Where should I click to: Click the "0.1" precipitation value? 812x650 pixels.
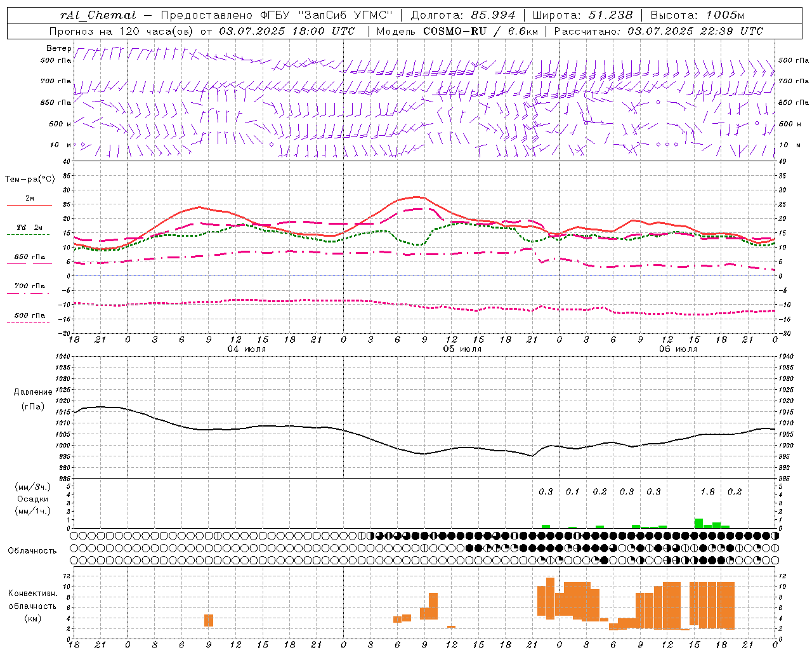(x=573, y=492)
